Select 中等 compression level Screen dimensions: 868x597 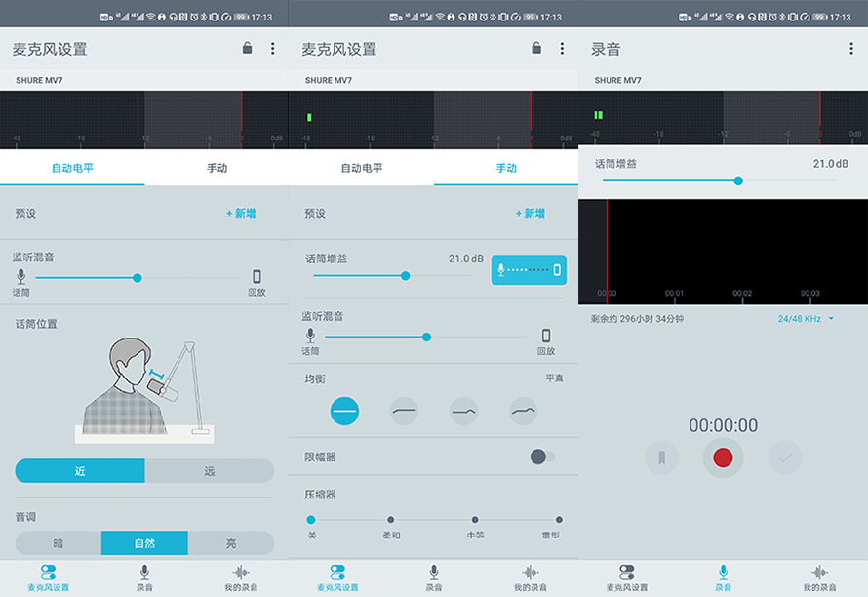[x=474, y=520]
